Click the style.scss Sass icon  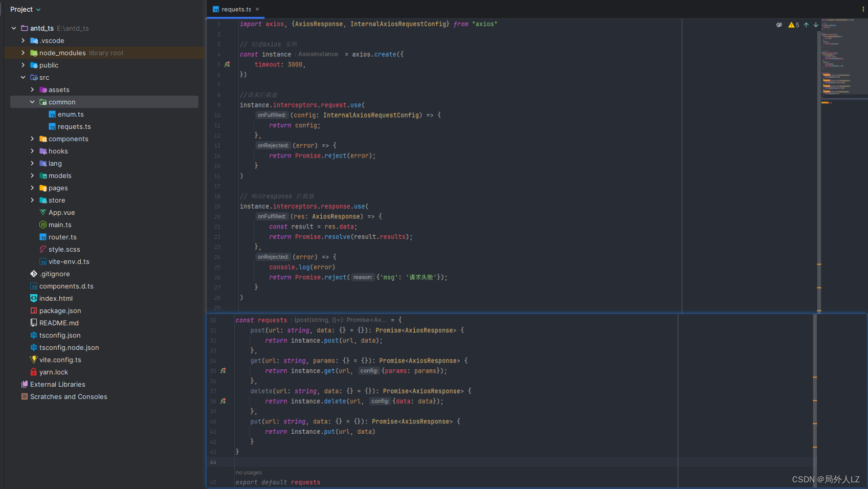(x=43, y=249)
